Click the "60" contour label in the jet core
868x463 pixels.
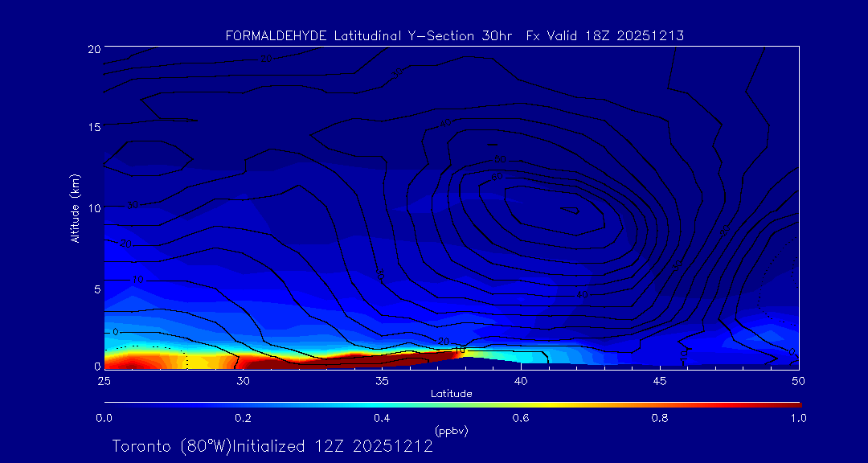click(497, 177)
